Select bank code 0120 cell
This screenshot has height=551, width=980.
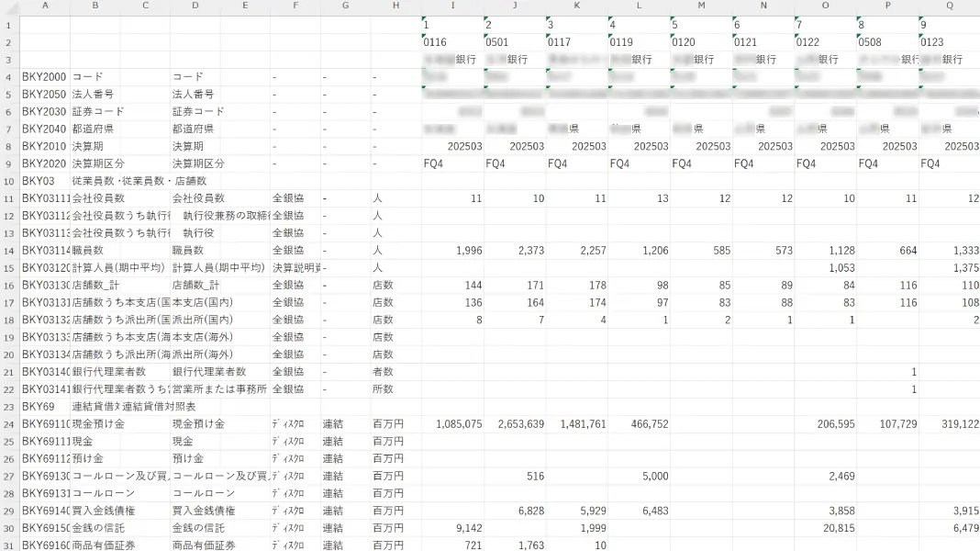tap(701, 42)
